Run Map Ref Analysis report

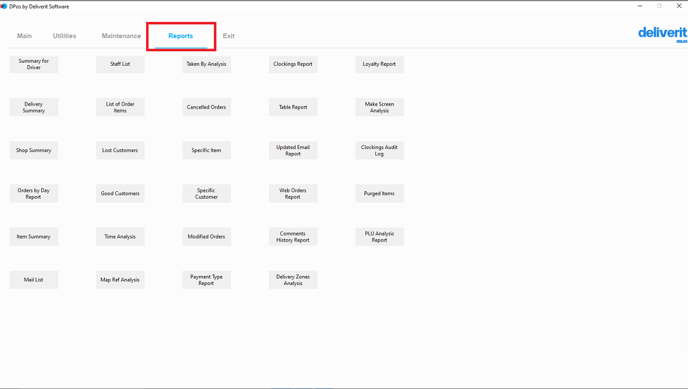(x=120, y=280)
